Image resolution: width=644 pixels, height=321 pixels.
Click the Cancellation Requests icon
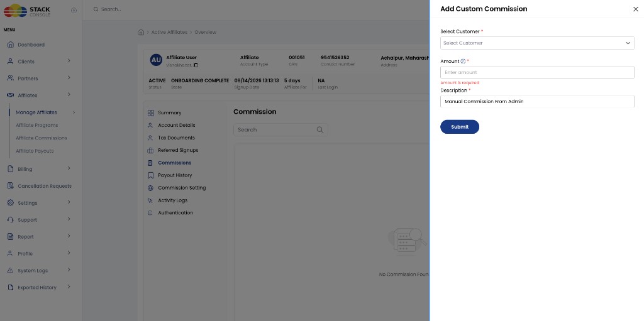[x=11, y=186]
